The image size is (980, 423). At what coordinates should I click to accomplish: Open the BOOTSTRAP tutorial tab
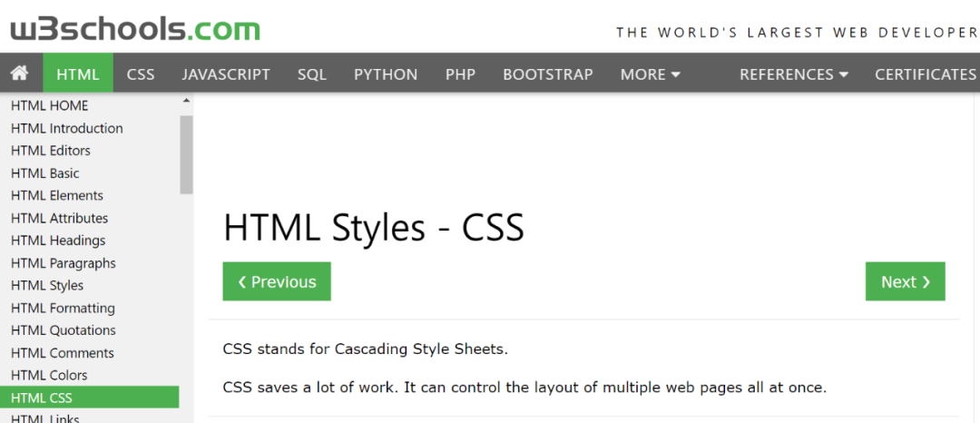[548, 74]
